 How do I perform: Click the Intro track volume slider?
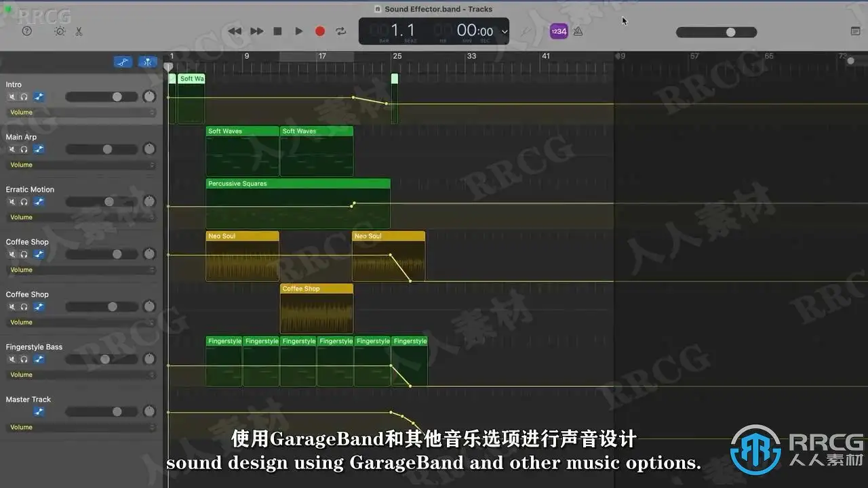[x=101, y=97]
